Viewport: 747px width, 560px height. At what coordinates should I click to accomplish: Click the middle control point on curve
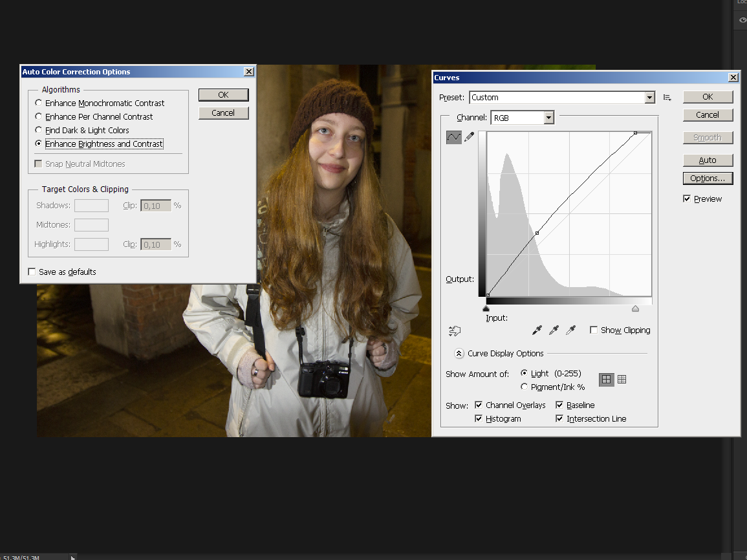(x=537, y=233)
